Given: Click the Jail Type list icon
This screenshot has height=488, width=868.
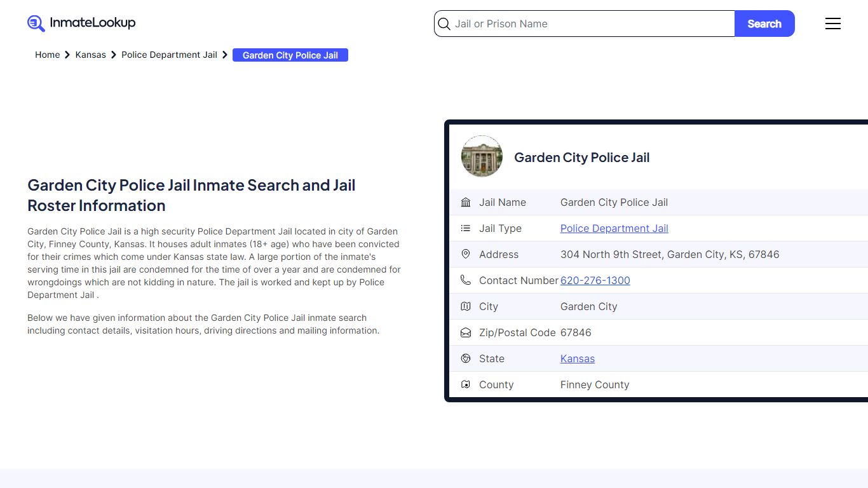Looking at the screenshot, I should click(466, 229).
